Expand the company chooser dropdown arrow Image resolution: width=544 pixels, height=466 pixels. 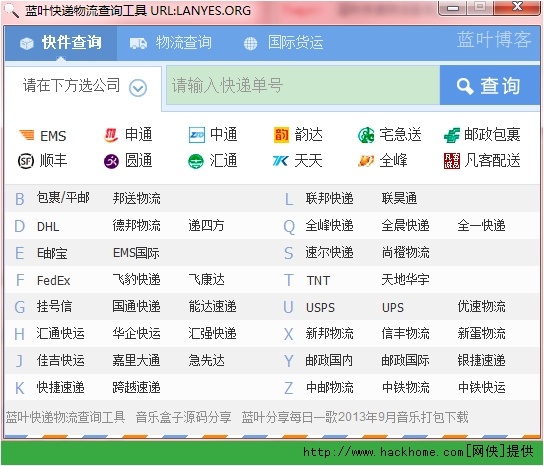tap(138, 88)
